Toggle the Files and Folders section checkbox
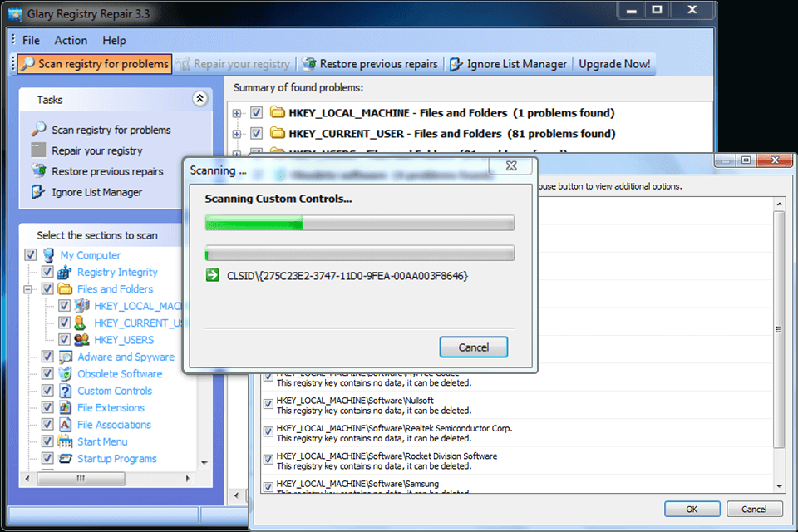The width and height of the screenshot is (798, 532). pyautogui.click(x=47, y=288)
